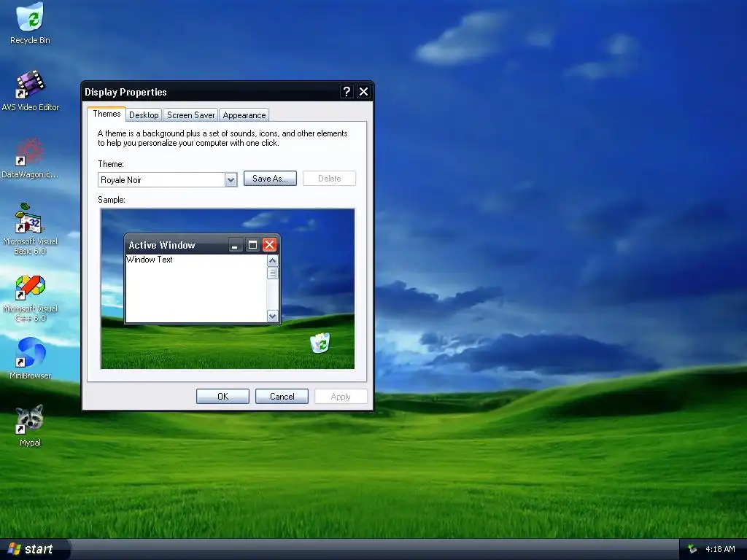Click the Save As... button
The height and width of the screenshot is (560, 747).
point(270,179)
